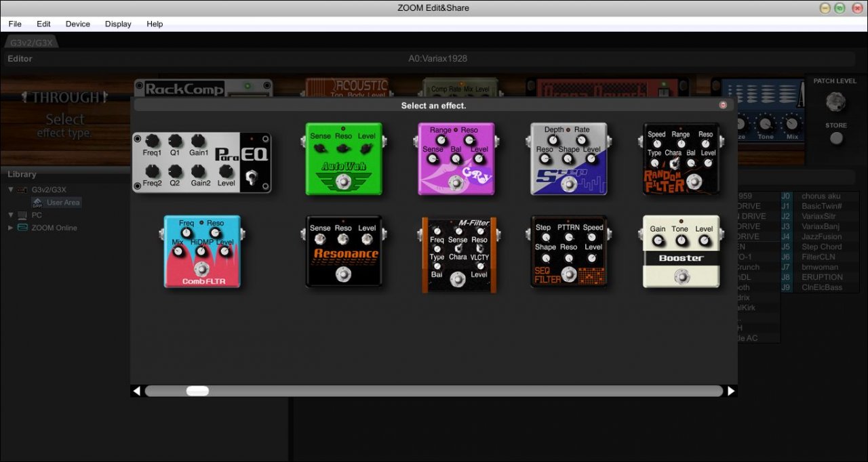Viewport: 868px width, 462px height.
Task: Select the ParaEQ effect pedal
Action: point(202,163)
